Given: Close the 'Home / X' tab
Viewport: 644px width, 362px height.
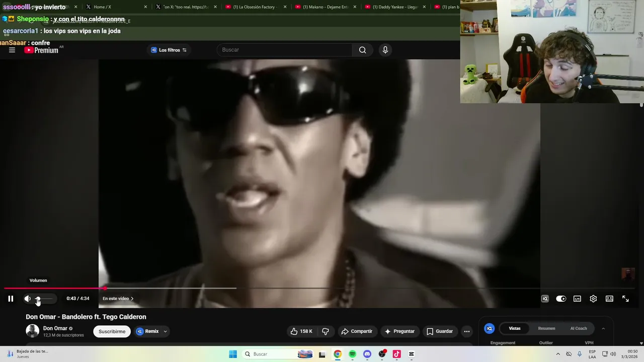Looking at the screenshot, I should [145, 7].
